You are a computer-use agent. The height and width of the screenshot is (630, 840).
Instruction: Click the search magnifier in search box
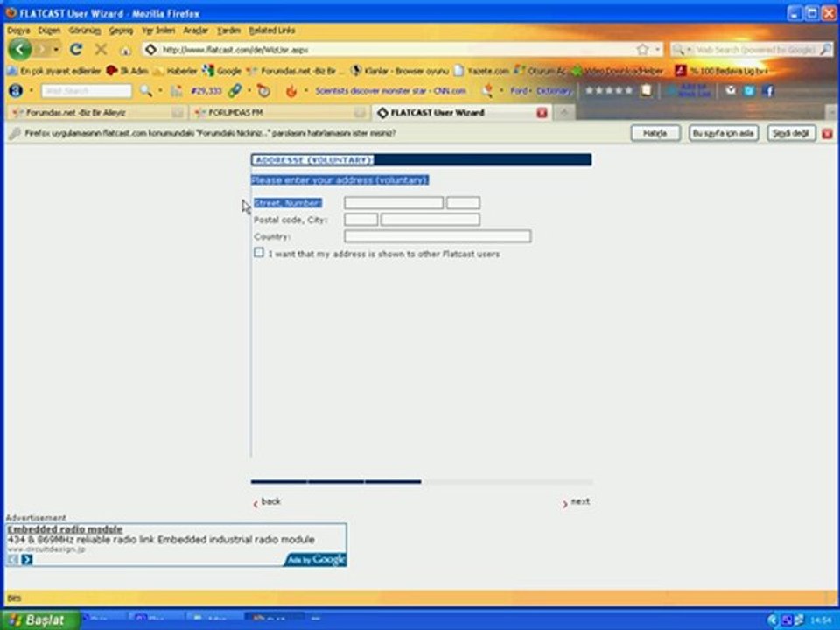coord(825,50)
